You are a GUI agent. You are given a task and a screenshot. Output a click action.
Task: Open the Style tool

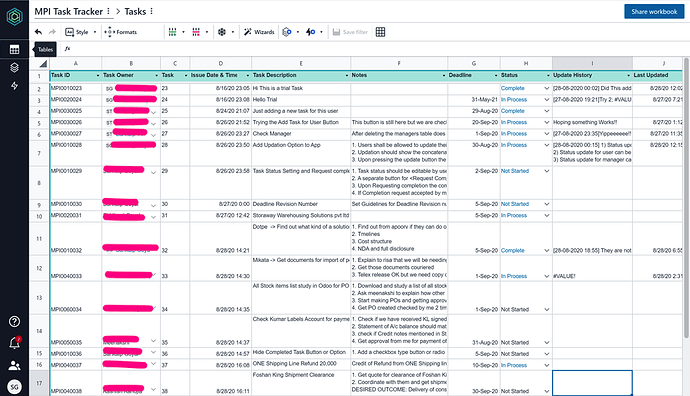coord(77,32)
